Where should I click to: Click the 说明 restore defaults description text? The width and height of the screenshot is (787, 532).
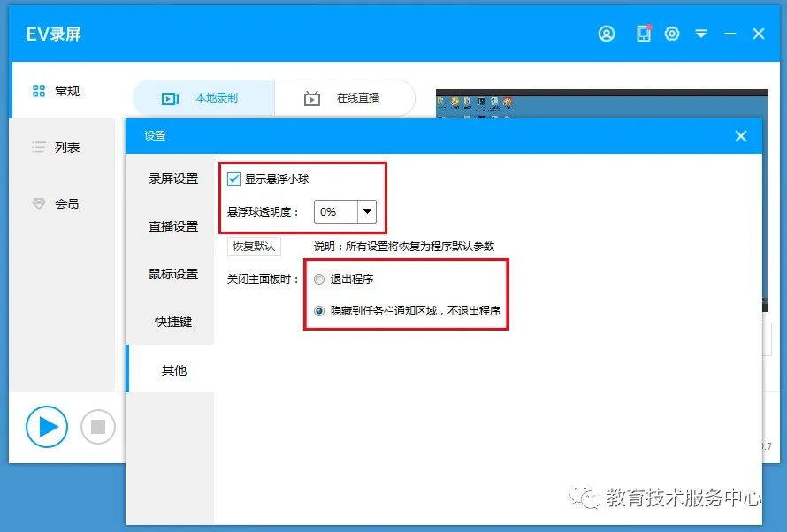[404, 247]
